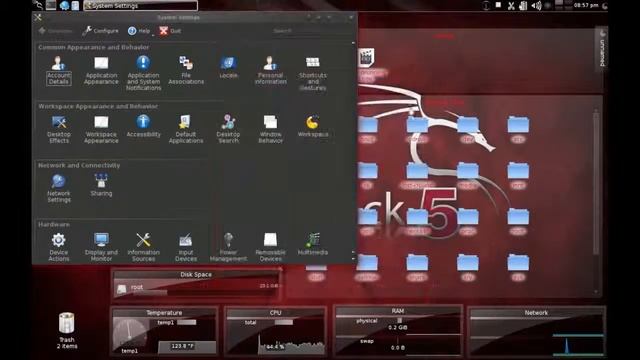This screenshot has height=360, width=640.
Task: Open the Locale settings
Action: coord(228,67)
